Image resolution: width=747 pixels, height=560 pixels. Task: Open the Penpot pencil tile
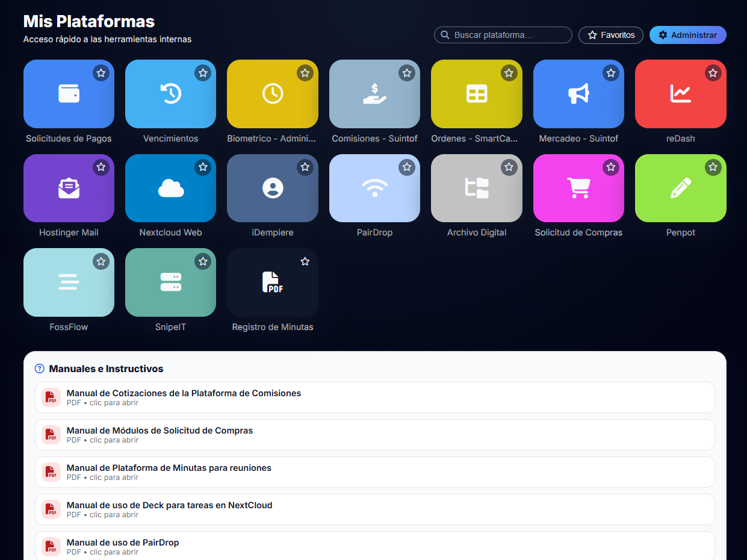680,188
